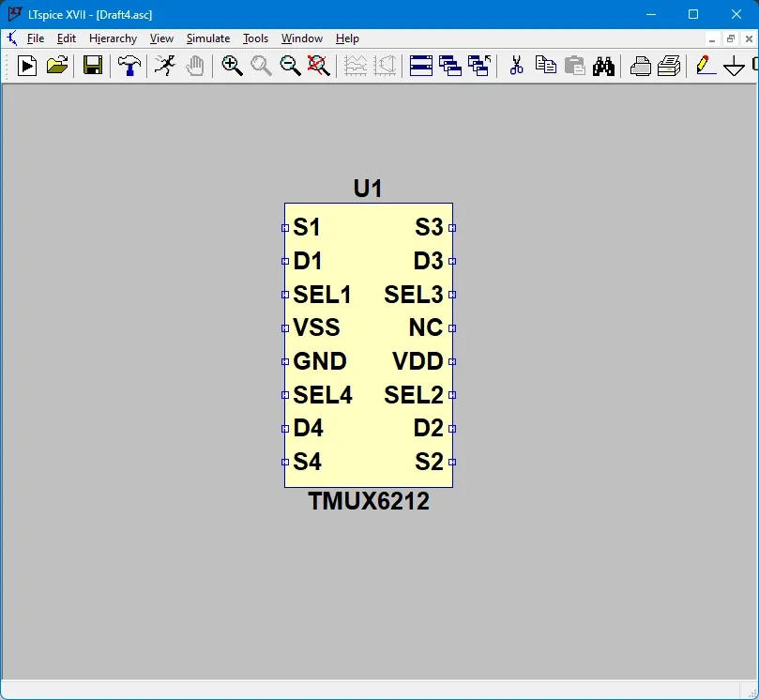The image size is (759, 700).
Task: Open the Hierarchy menu
Action: pyautogui.click(x=113, y=38)
